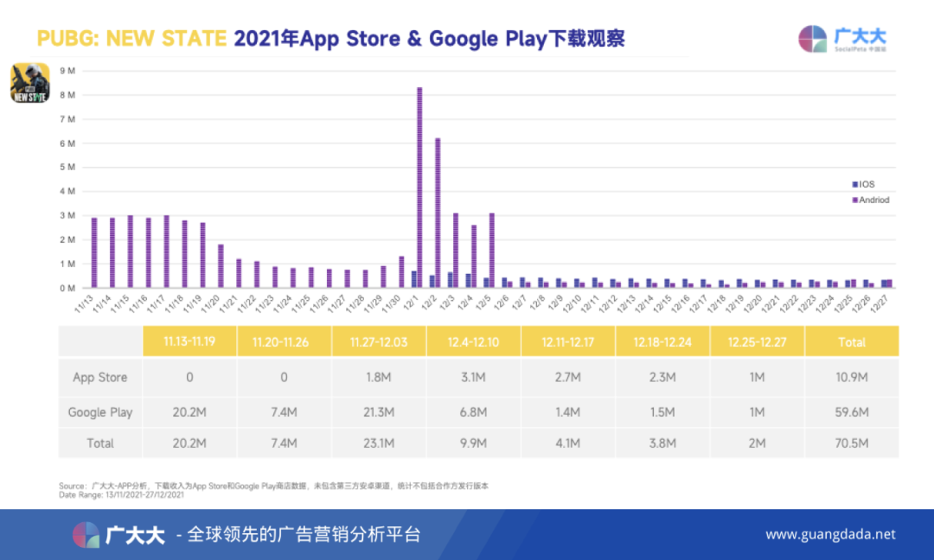
Task: Click the 10.9M App Store total cell
Action: point(852,378)
